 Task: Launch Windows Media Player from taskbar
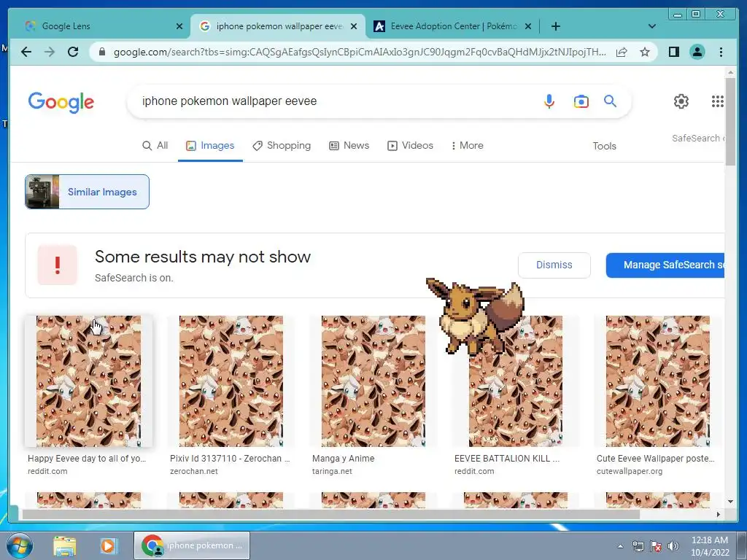109,545
